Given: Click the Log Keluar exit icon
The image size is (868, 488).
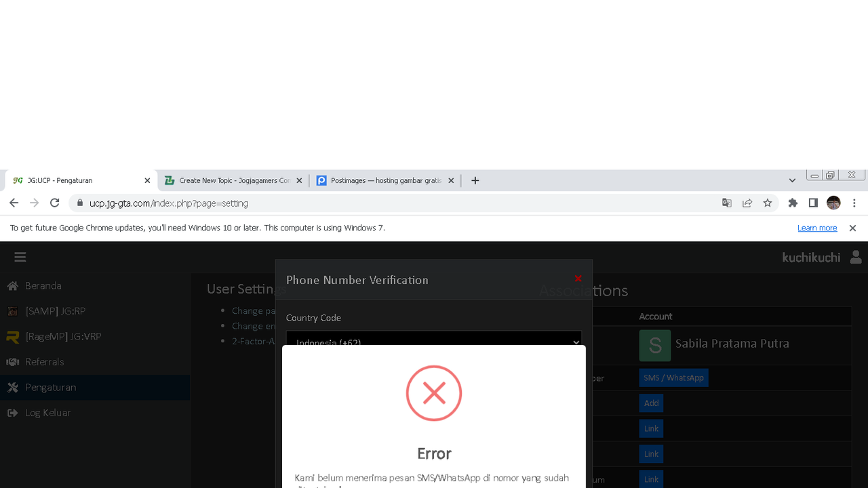Looking at the screenshot, I should [12, 413].
